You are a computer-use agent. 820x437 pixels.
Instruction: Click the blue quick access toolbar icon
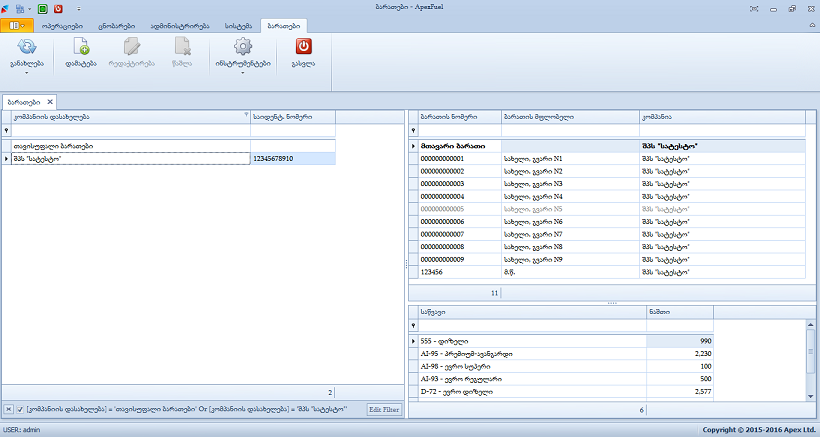click(20, 9)
